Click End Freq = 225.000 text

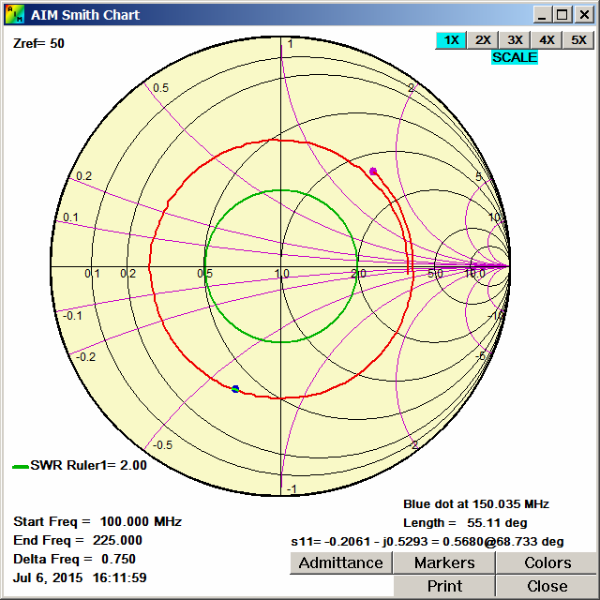tap(78, 540)
